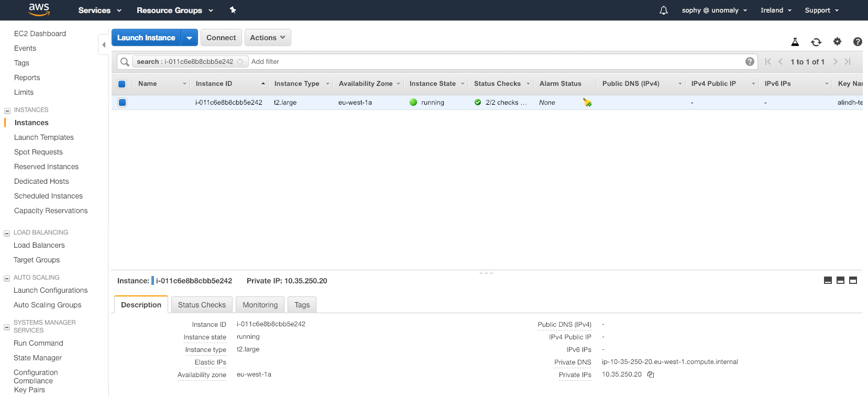Screen dimensions: 868x397
Task: Open the help question mark icon in toolbar
Action: [858, 41]
